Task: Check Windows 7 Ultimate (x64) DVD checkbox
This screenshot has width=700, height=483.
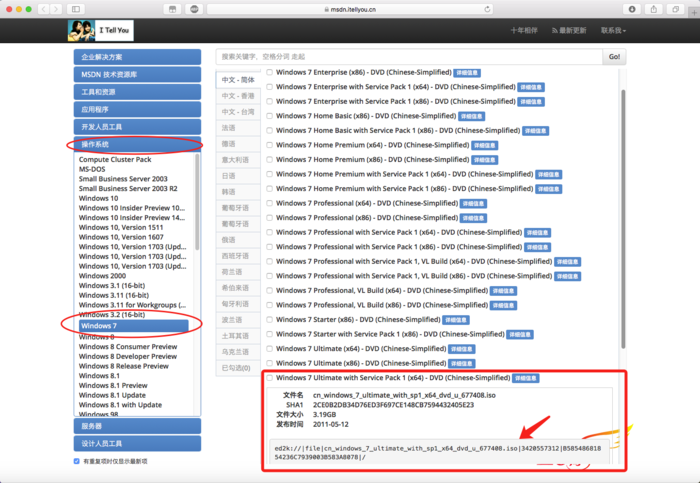Action: coord(269,349)
